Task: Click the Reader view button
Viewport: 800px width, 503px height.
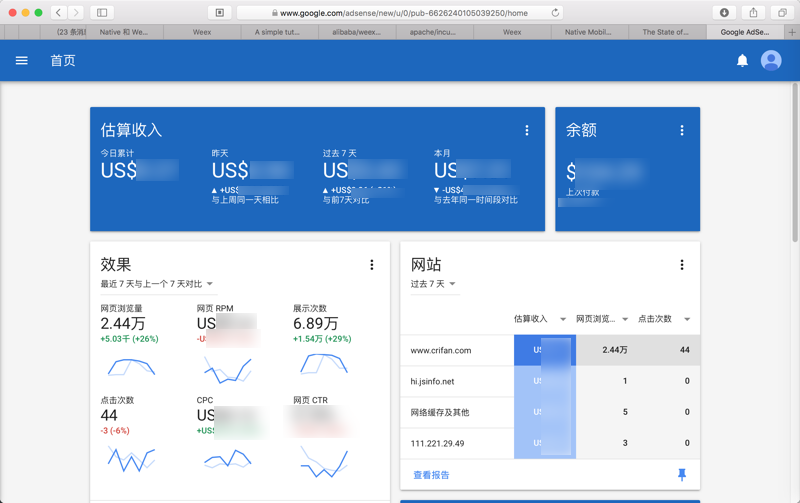Action: [x=220, y=13]
